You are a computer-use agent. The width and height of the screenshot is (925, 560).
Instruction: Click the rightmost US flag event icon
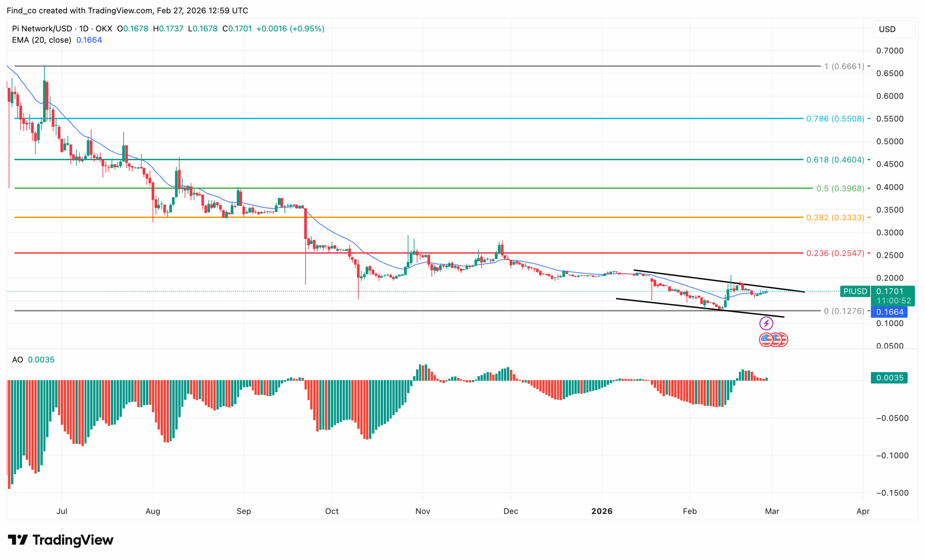click(x=782, y=340)
